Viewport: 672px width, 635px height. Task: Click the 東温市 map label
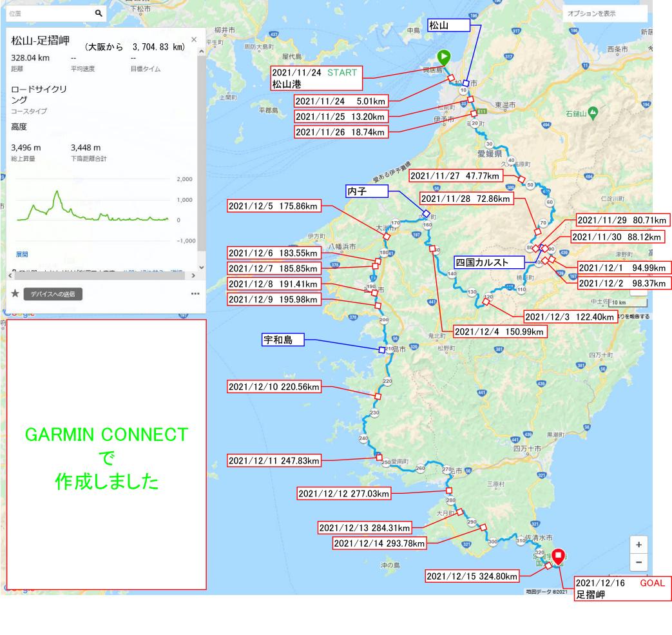pyautogui.click(x=505, y=105)
